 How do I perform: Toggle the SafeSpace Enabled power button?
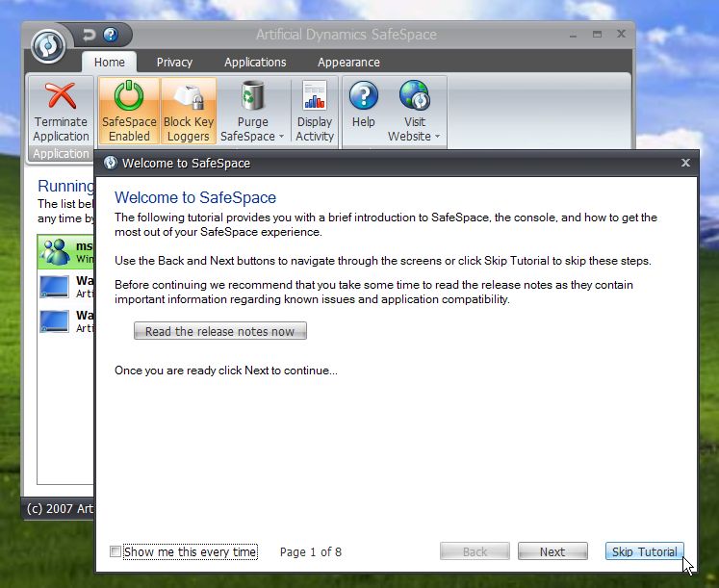[x=129, y=111]
